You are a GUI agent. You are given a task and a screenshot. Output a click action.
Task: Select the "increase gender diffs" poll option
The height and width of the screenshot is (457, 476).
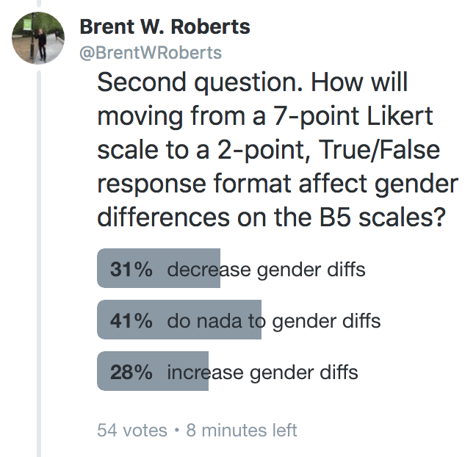(x=263, y=372)
